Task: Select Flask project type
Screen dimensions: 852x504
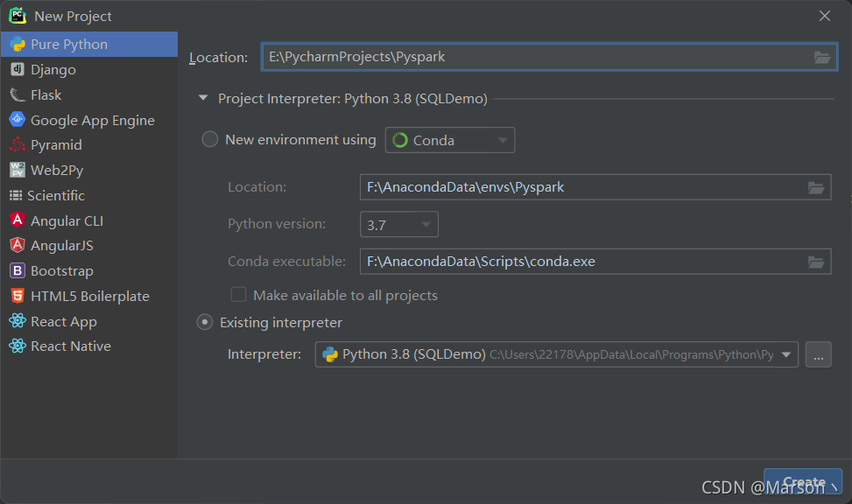Action: (x=89, y=95)
